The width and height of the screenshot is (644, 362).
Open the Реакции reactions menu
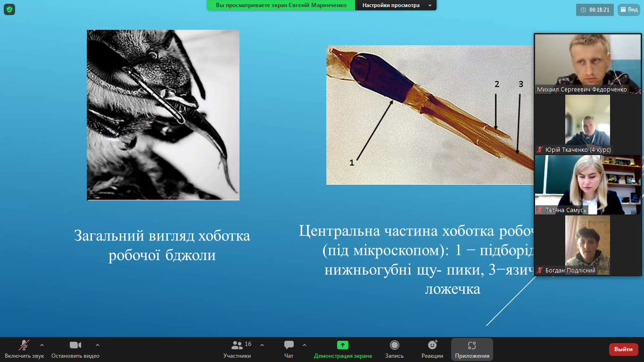[432, 349]
